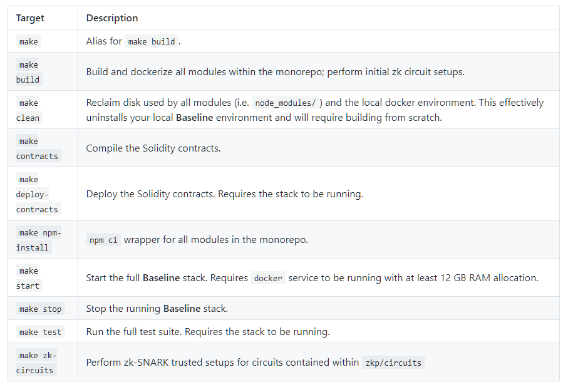Click the Target column header
Image resolution: width=568 pixels, height=392 pixels.
30,18
